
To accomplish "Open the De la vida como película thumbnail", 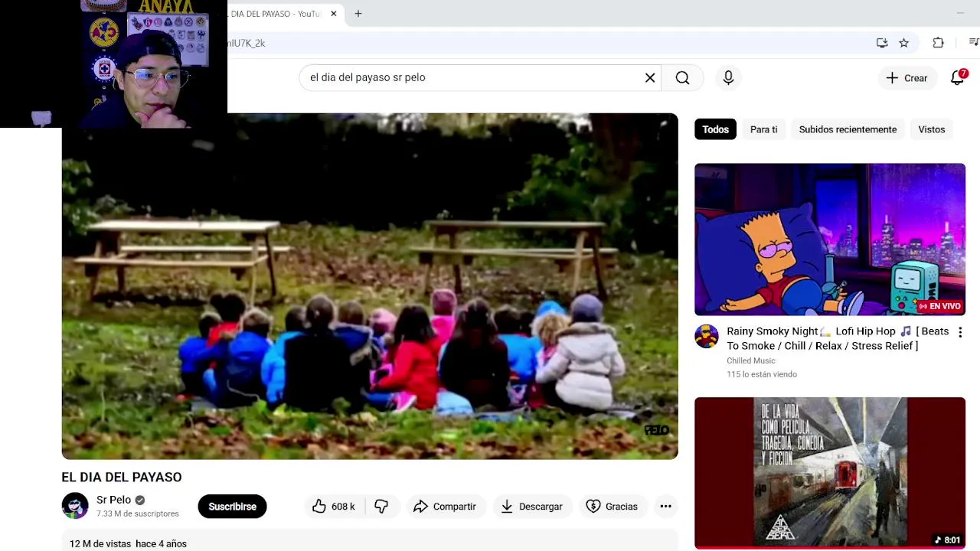I will click(x=830, y=472).
